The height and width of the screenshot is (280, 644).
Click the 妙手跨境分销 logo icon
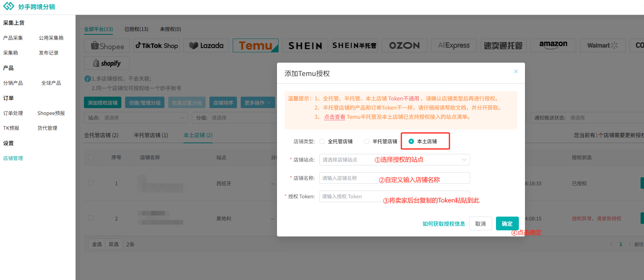tap(8, 6)
